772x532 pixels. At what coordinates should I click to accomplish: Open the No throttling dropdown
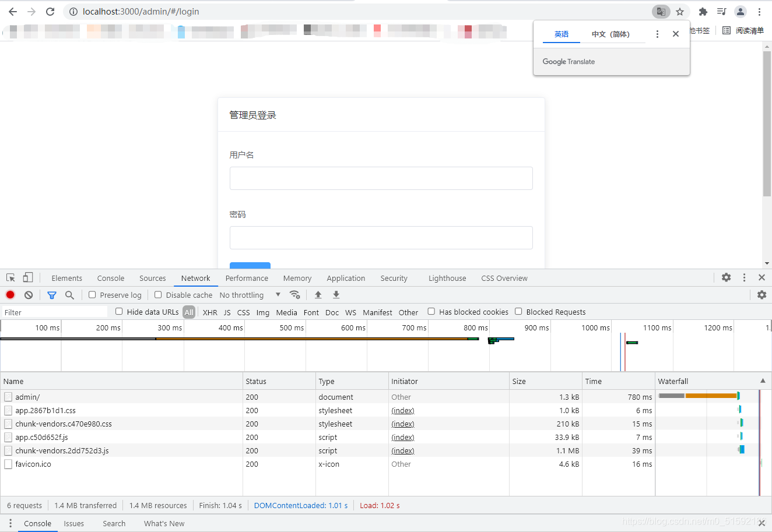(x=250, y=295)
